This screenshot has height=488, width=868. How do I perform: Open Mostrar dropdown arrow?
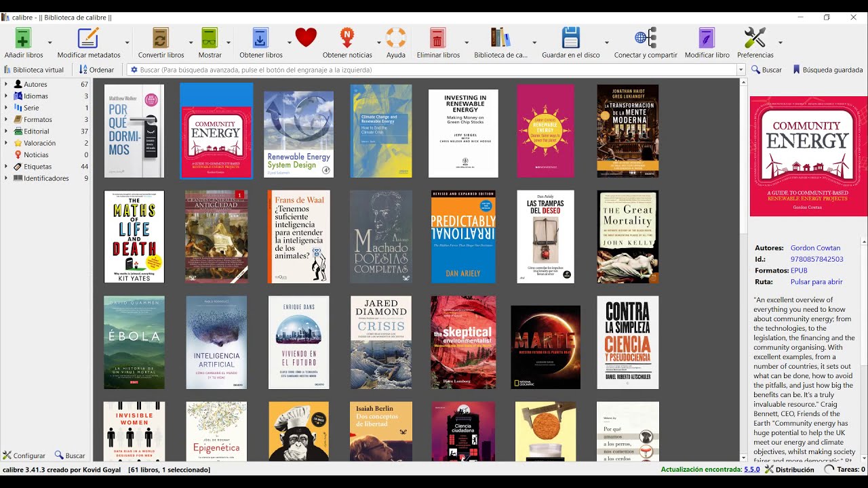pyautogui.click(x=229, y=43)
